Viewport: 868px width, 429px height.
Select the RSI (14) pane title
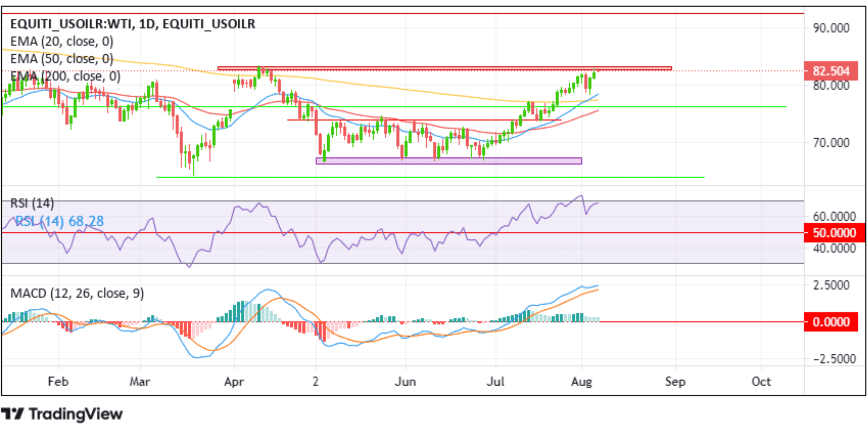[32, 203]
